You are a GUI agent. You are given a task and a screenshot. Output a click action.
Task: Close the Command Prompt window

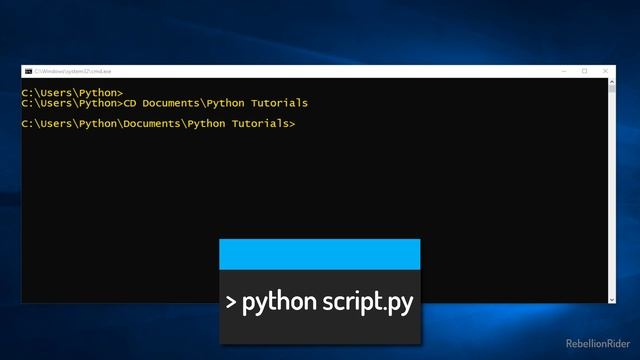(605, 71)
